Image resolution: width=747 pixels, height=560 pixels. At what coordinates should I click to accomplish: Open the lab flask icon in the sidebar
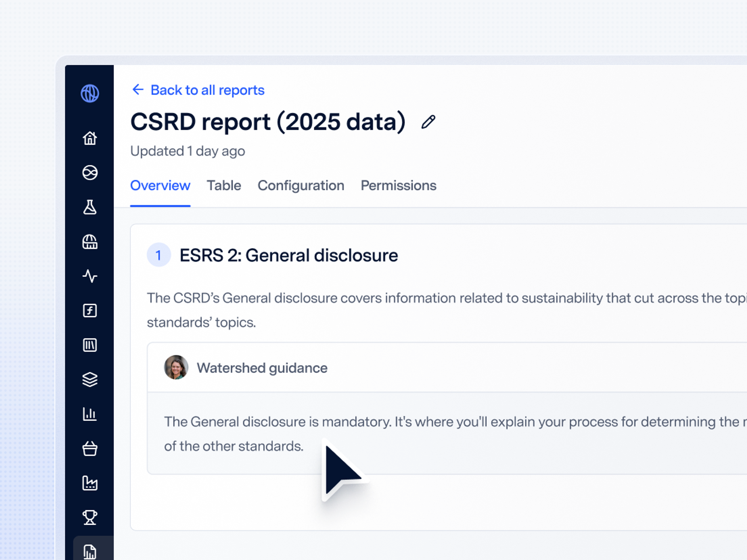pyautogui.click(x=90, y=207)
